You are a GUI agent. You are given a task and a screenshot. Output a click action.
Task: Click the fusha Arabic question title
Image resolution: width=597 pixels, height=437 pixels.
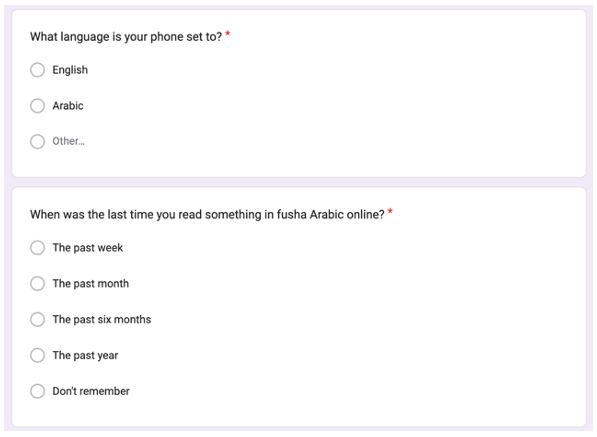coord(208,214)
